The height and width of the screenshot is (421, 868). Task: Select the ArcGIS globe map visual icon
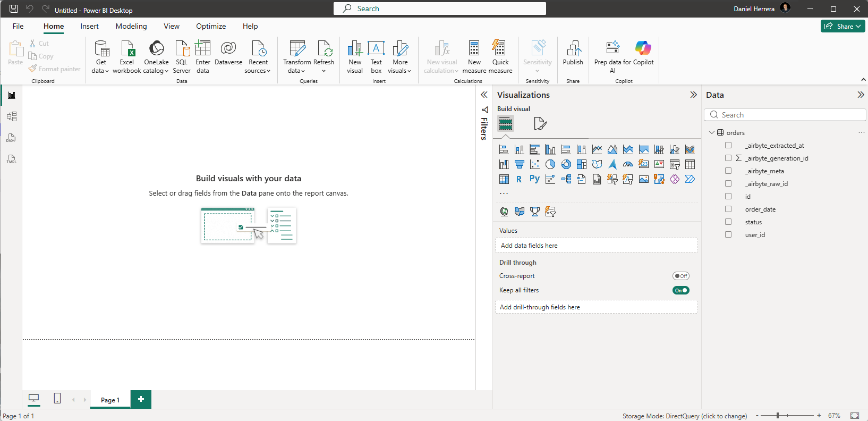504,212
